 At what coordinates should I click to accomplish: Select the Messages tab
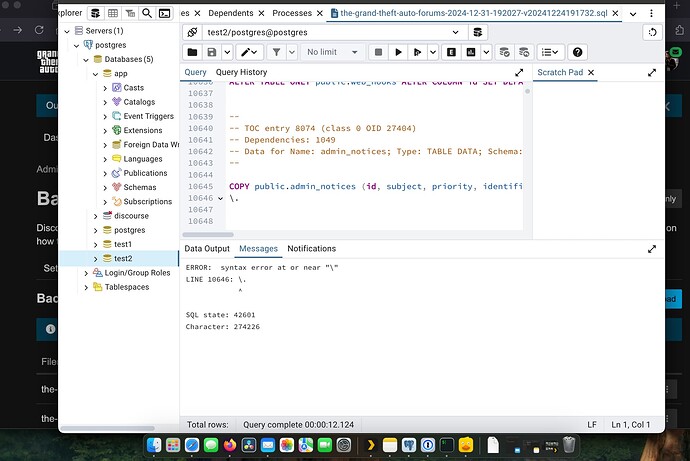(x=258, y=249)
